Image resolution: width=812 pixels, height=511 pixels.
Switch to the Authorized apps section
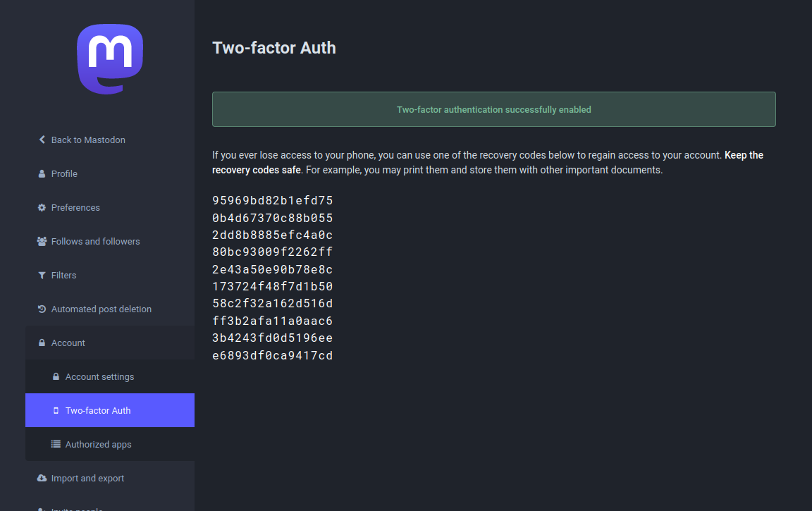tap(98, 444)
